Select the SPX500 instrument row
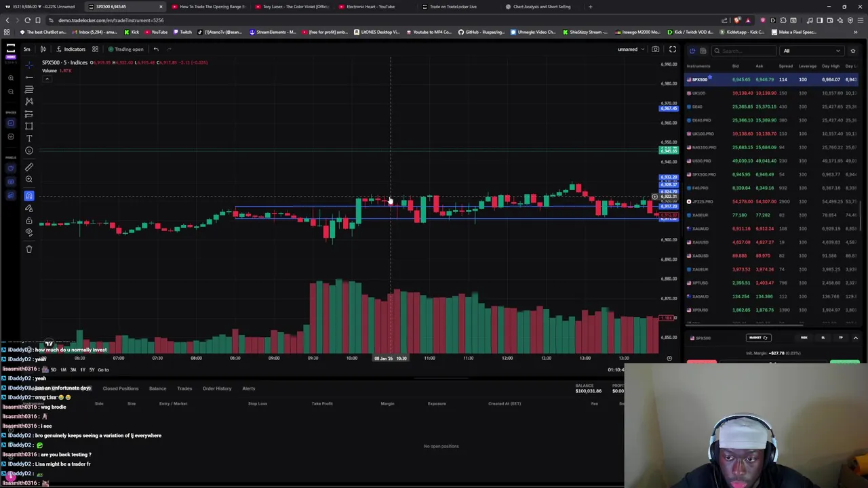Screen dimensions: 868x488 pos(772,79)
